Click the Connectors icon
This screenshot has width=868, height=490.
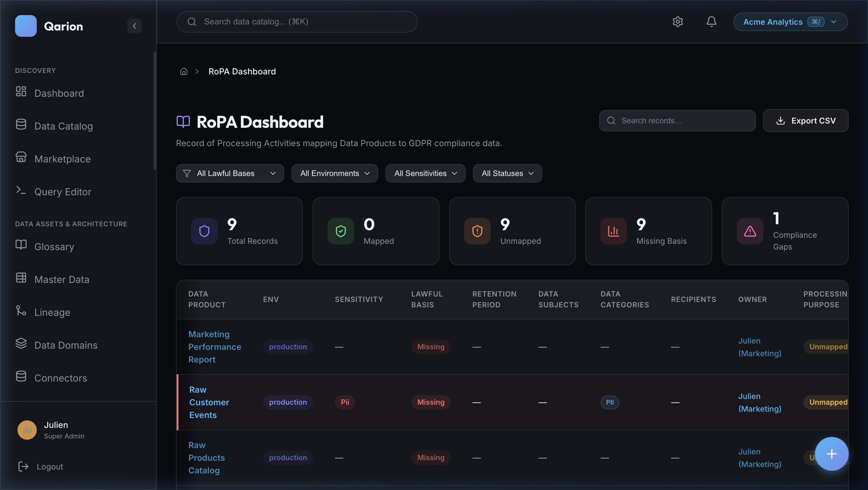pos(21,377)
